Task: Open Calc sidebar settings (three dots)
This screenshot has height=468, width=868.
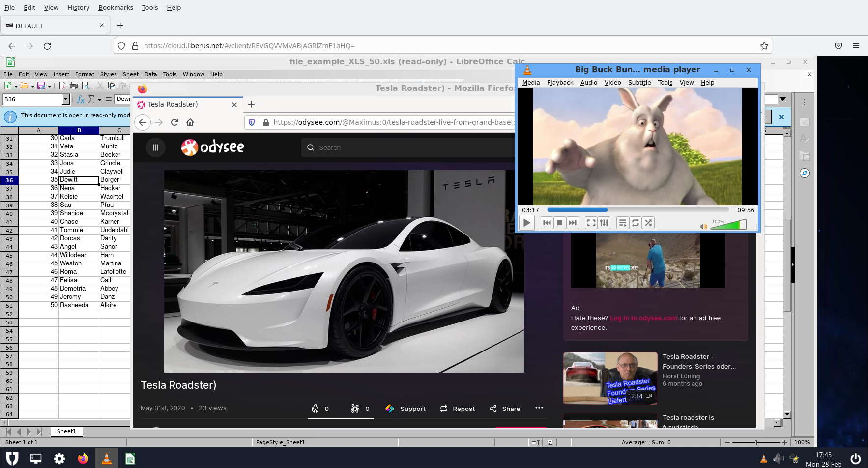Action: coord(804,102)
